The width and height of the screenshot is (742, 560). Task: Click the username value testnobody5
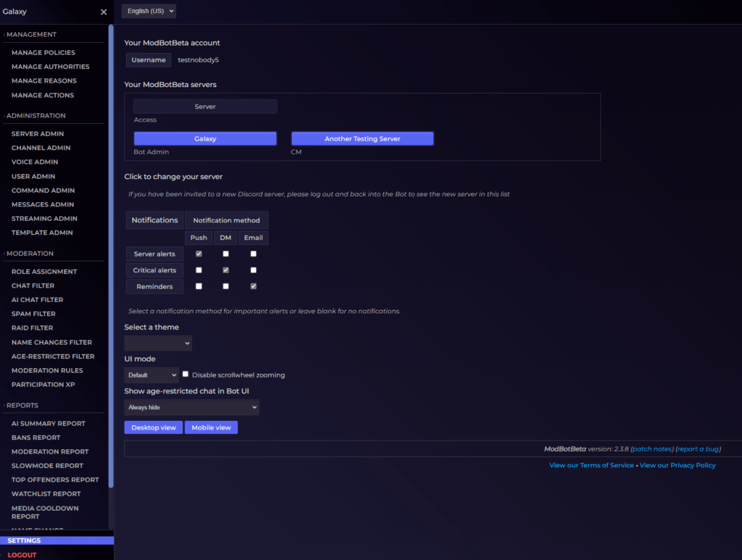coord(199,60)
